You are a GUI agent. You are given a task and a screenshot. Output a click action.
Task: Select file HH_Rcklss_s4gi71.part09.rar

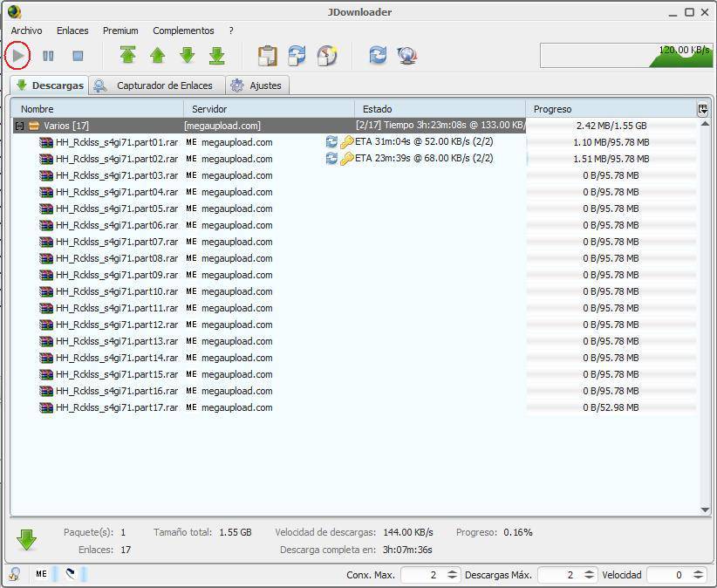117,275
